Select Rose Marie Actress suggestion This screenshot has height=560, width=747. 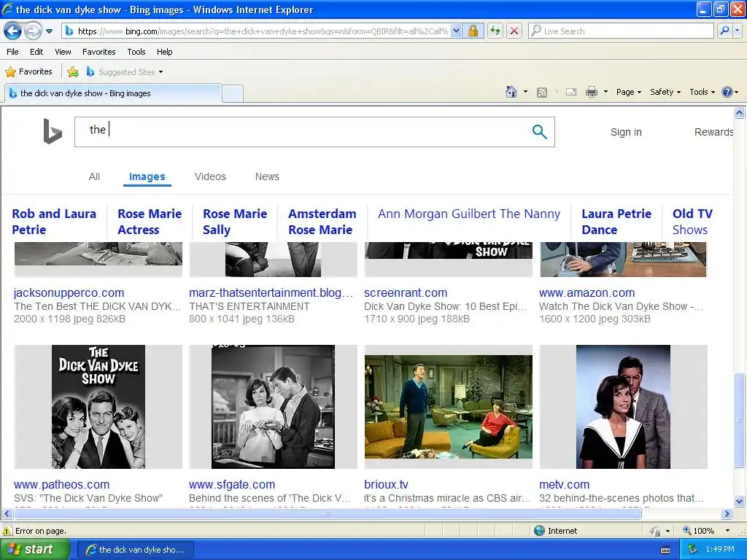(x=150, y=222)
